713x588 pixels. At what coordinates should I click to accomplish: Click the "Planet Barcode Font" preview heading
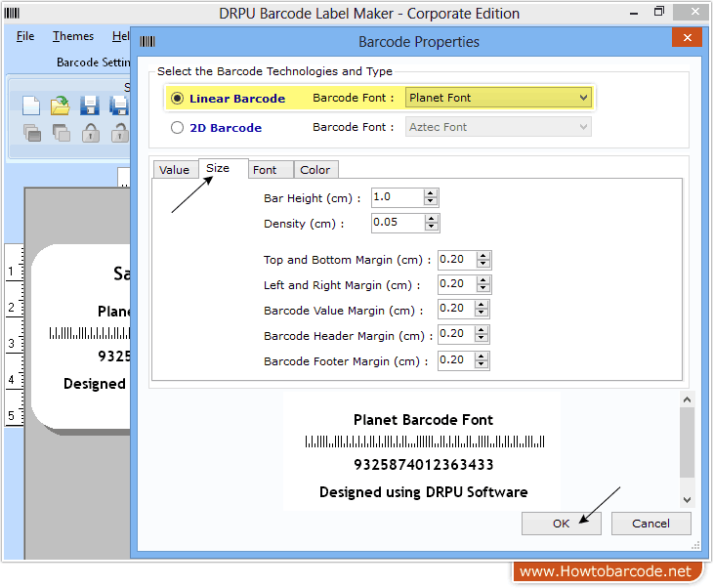(x=423, y=420)
